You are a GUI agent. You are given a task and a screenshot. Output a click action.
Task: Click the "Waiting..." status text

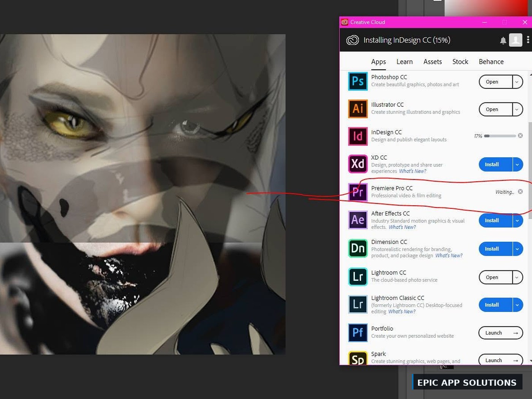pyautogui.click(x=505, y=192)
